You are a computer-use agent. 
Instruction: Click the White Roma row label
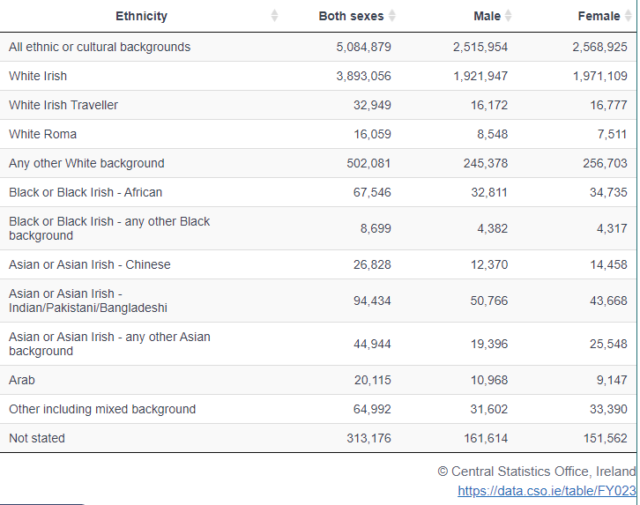tap(42, 134)
